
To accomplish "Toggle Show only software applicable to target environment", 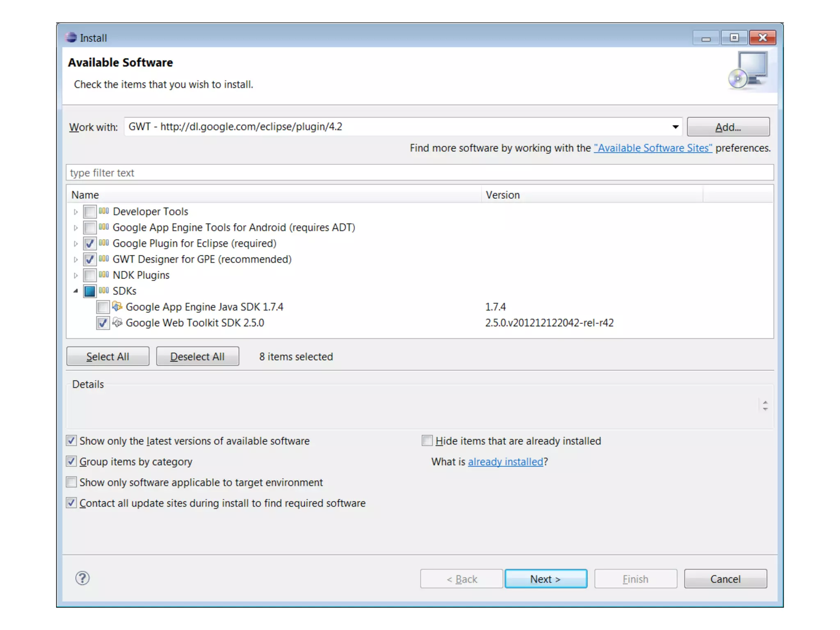I will click(71, 482).
